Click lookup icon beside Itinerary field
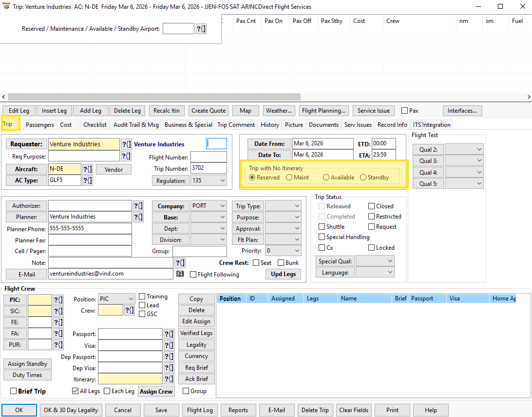 (x=169, y=379)
